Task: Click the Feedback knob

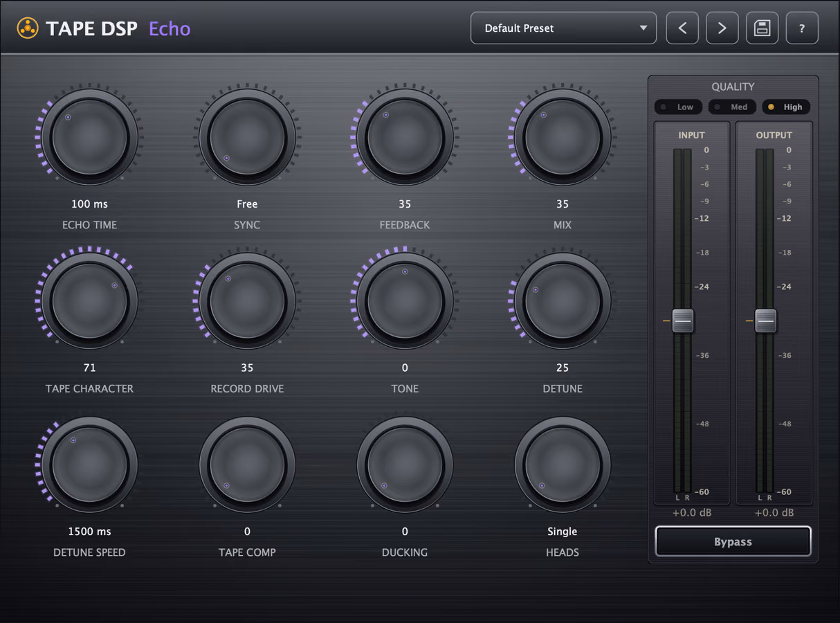Action: 405,137
